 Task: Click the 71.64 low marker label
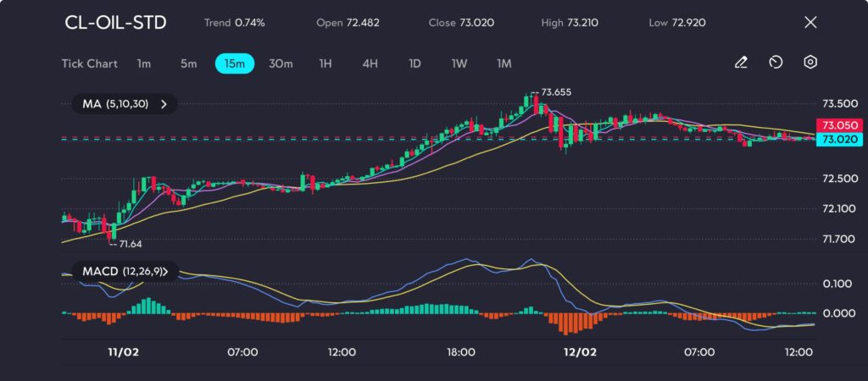131,243
